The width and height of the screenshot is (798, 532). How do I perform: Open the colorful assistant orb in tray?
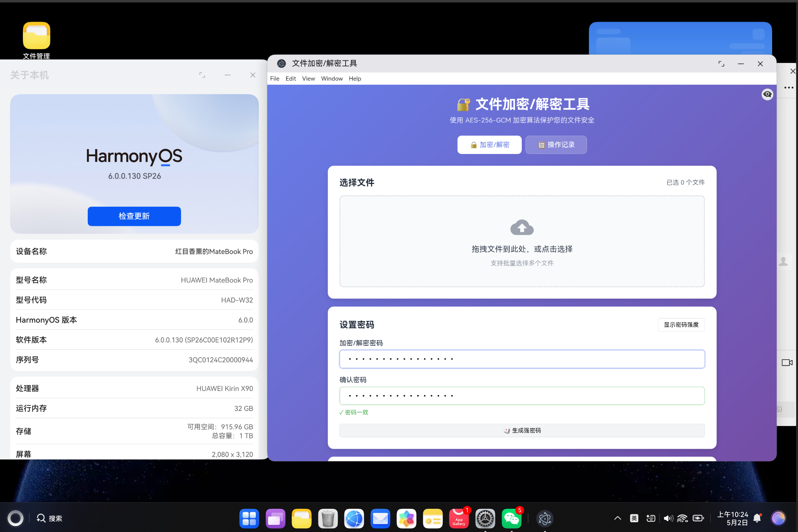[779, 519]
